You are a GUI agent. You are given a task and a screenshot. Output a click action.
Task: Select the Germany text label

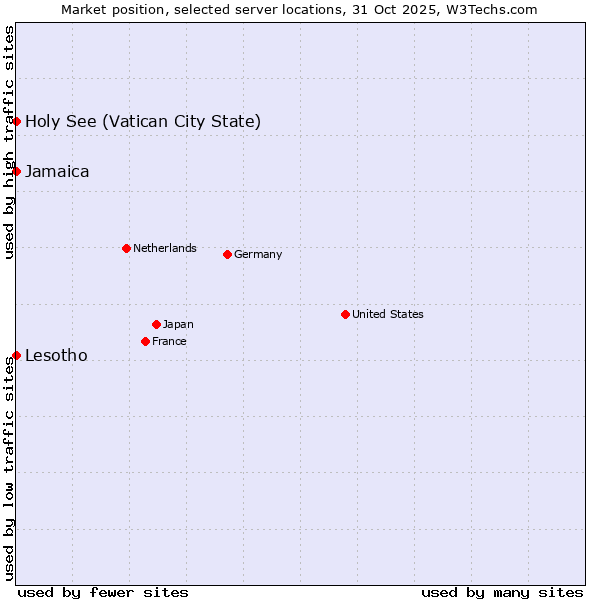[258, 254]
